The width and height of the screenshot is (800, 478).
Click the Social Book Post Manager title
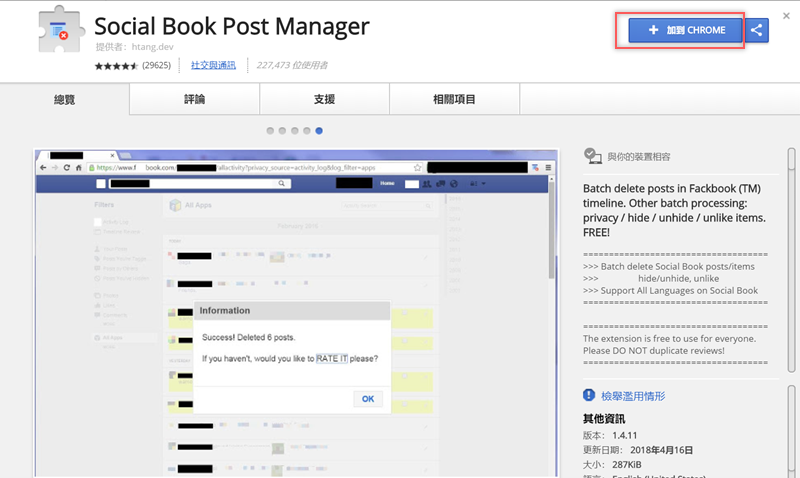click(232, 26)
